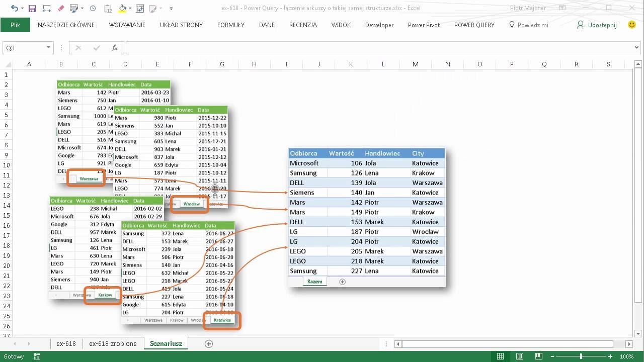Screen dimensions: 644x362
Task: Click the confirm checkmark formula bar icon
Action: (x=97, y=48)
